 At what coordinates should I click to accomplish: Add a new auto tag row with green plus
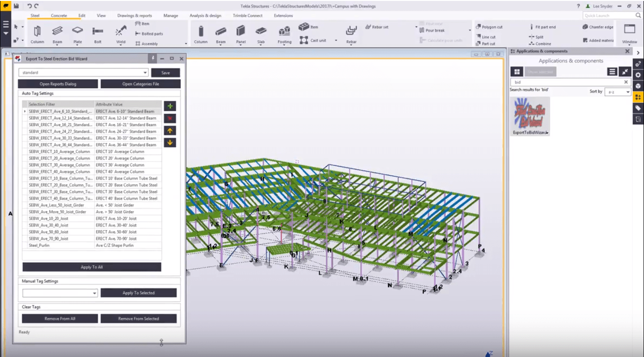pyautogui.click(x=170, y=106)
